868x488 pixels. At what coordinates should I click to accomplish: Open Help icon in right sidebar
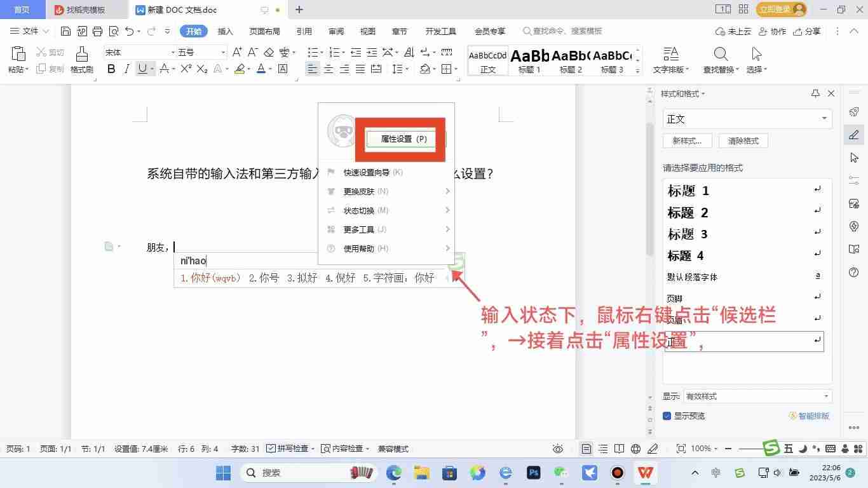(854, 272)
